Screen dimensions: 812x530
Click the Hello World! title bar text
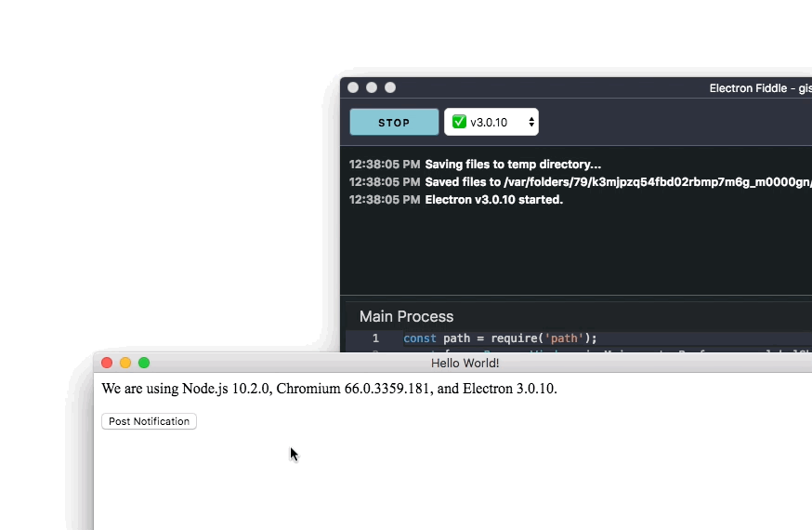click(465, 364)
